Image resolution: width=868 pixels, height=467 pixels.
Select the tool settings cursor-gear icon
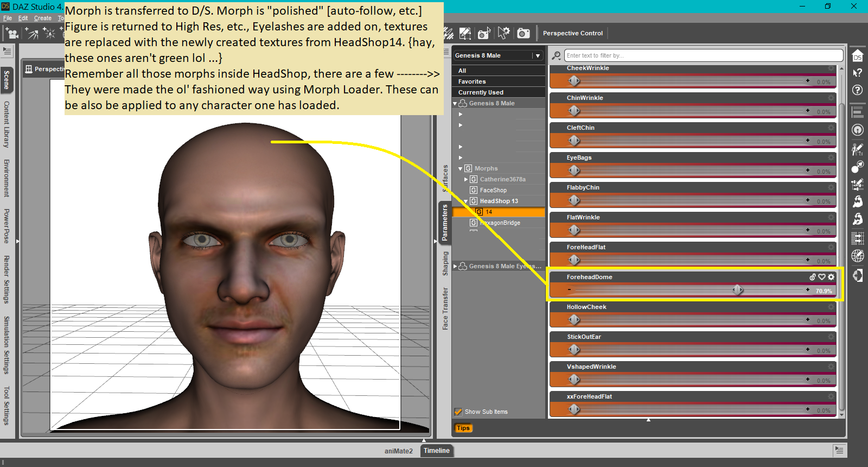click(504, 34)
